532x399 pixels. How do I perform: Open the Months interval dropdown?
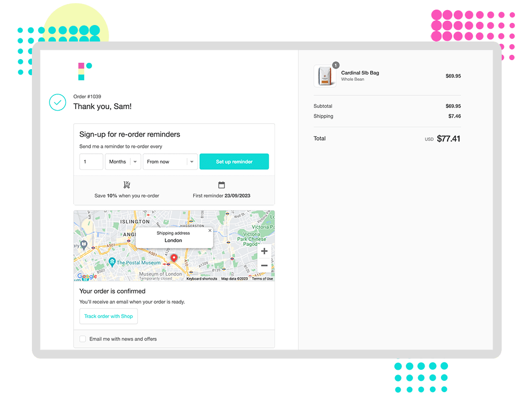123,162
